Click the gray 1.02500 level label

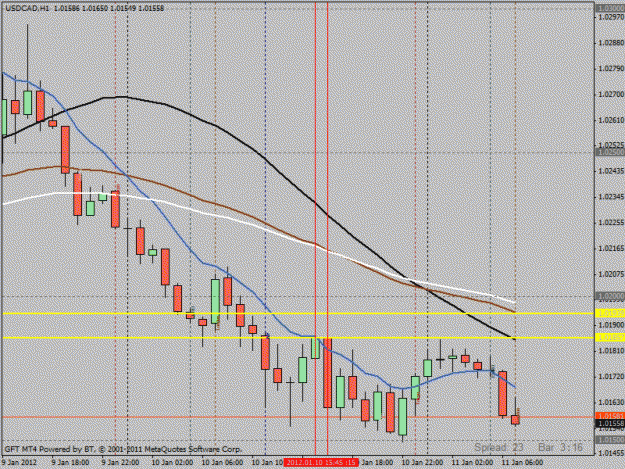610,152
